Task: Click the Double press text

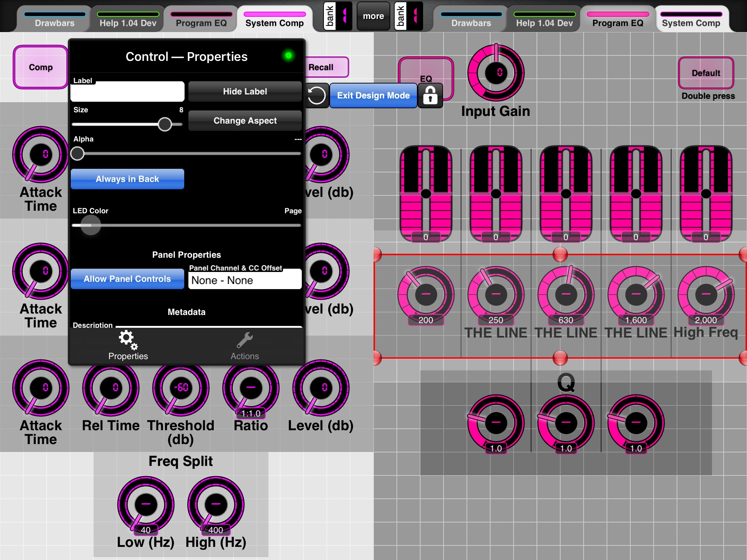Action: click(x=708, y=96)
